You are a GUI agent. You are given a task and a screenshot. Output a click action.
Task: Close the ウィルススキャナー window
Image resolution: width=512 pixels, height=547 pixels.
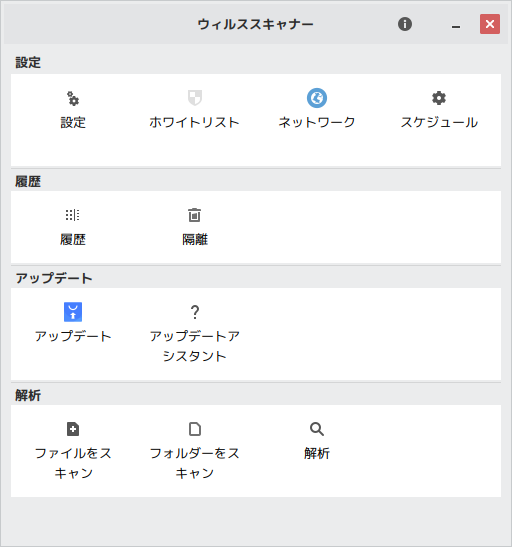point(490,24)
